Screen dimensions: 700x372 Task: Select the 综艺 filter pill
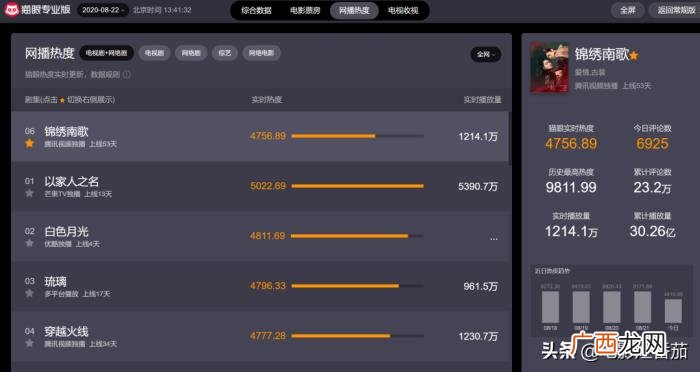tap(225, 53)
